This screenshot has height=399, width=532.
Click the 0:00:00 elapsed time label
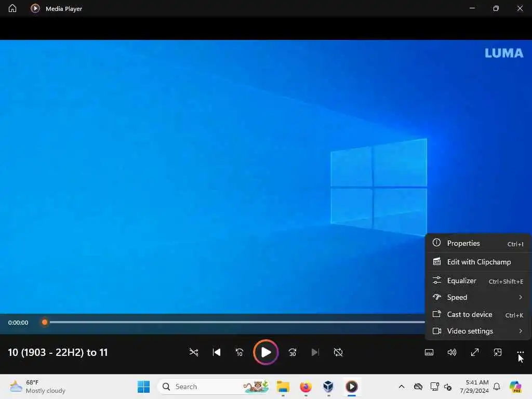point(18,323)
